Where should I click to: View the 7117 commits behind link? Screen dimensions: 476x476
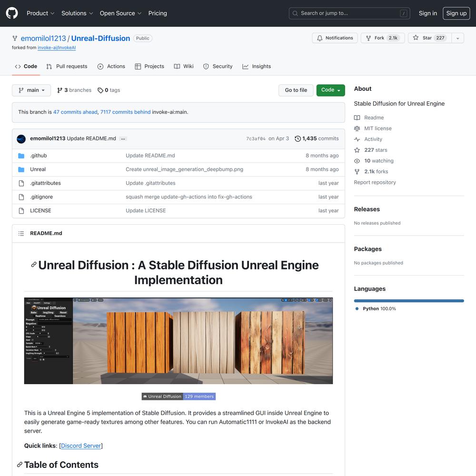(x=125, y=112)
